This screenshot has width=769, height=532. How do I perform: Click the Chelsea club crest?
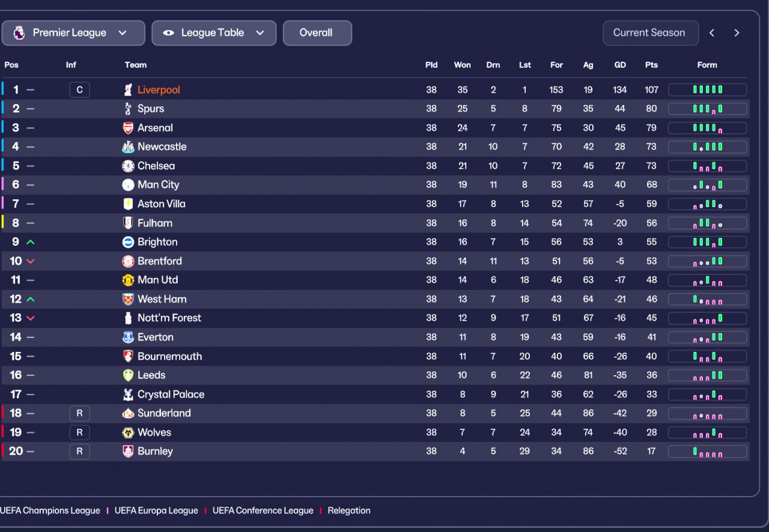tap(128, 166)
